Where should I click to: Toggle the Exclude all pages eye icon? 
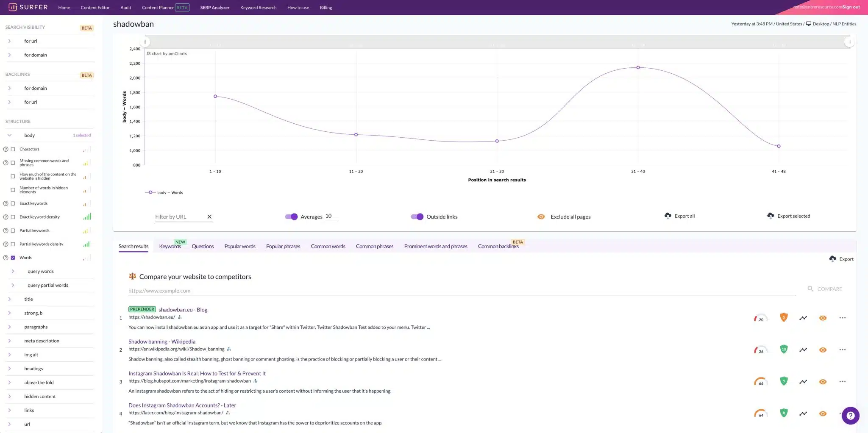click(x=541, y=216)
